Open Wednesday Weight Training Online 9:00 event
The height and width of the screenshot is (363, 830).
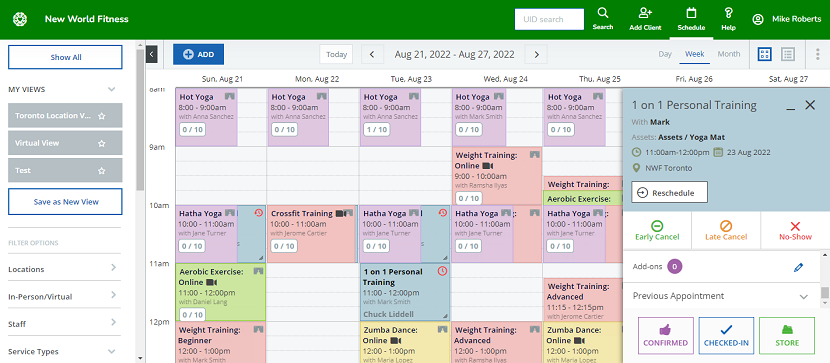497,176
